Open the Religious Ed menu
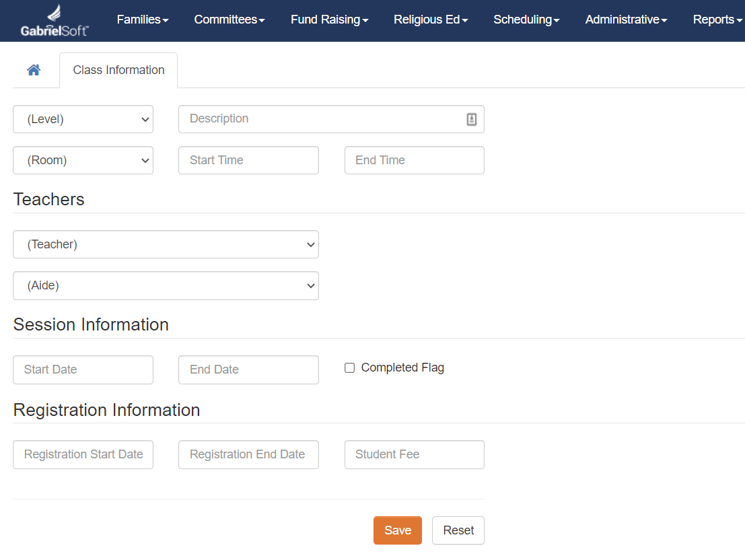 431,20
